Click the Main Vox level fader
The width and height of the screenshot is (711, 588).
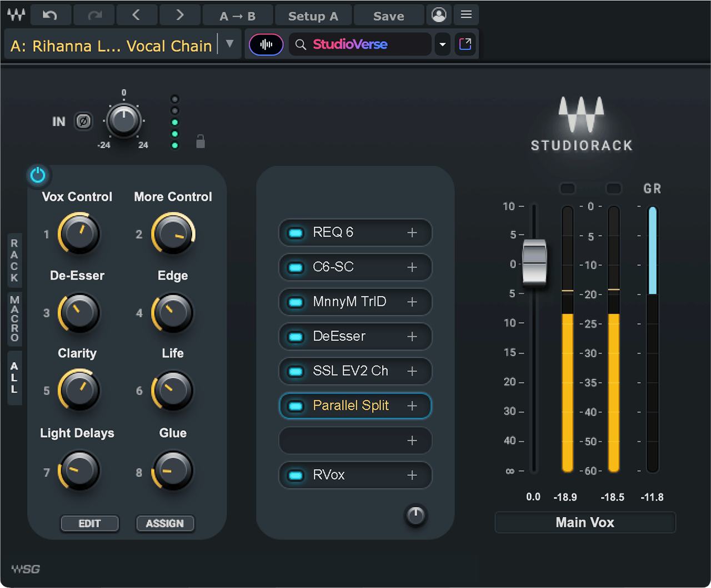pyautogui.click(x=534, y=263)
